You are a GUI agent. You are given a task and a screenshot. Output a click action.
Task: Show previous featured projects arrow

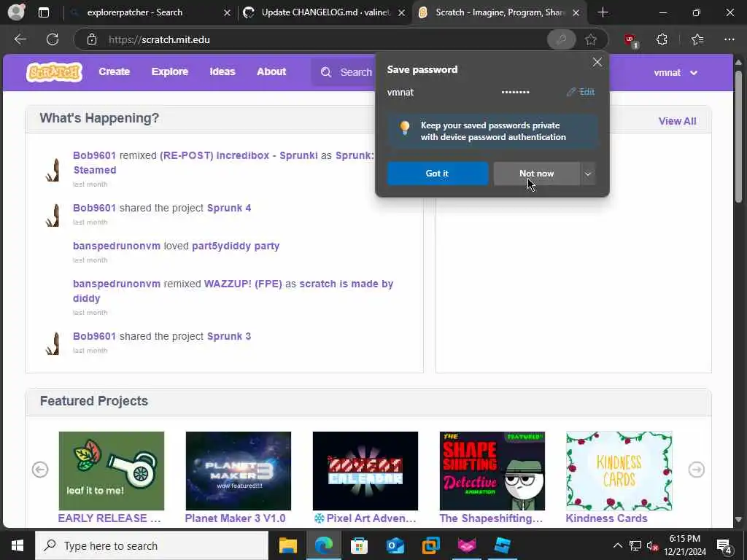[x=40, y=470]
